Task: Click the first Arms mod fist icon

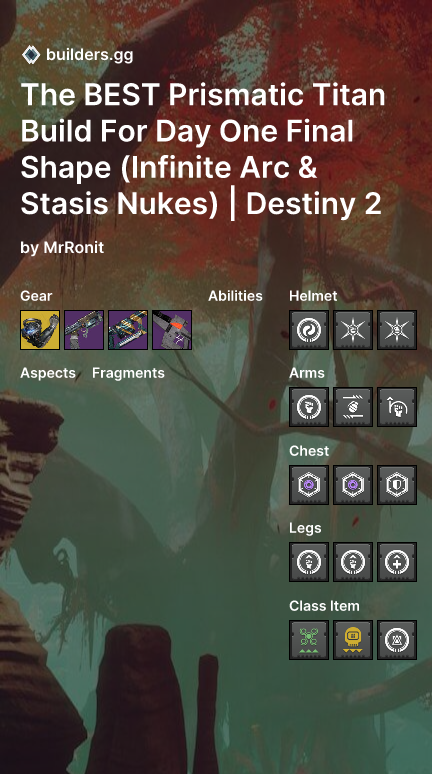Action: coord(309,407)
